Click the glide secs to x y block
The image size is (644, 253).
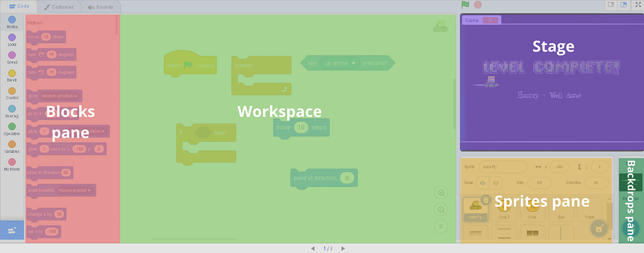(x=66, y=149)
